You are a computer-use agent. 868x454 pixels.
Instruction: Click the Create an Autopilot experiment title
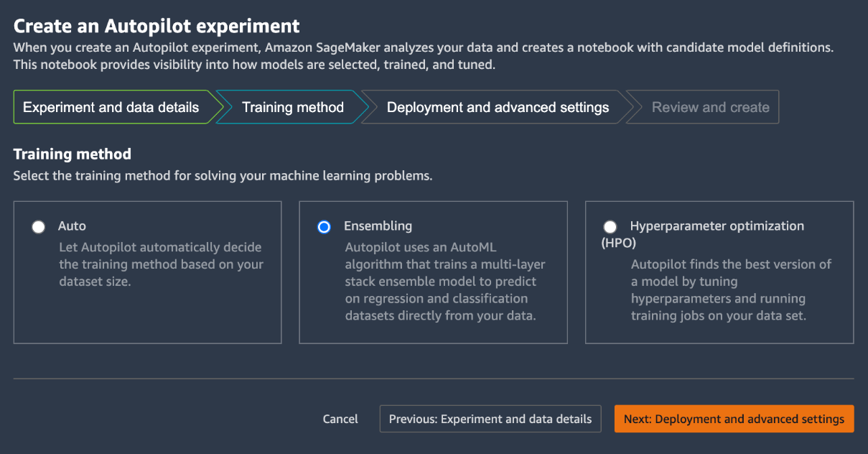[x=157, y=27]
